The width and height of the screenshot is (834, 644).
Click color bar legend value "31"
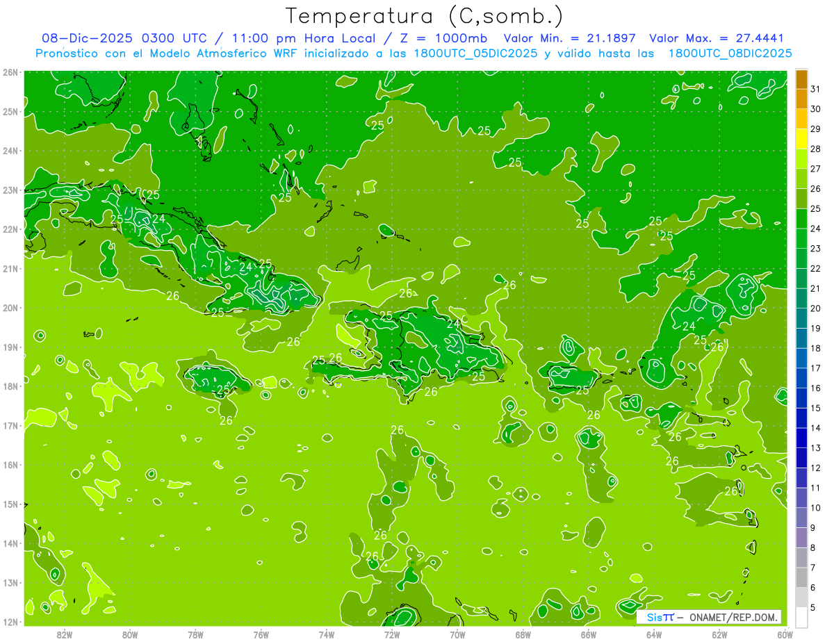[816, 90]
